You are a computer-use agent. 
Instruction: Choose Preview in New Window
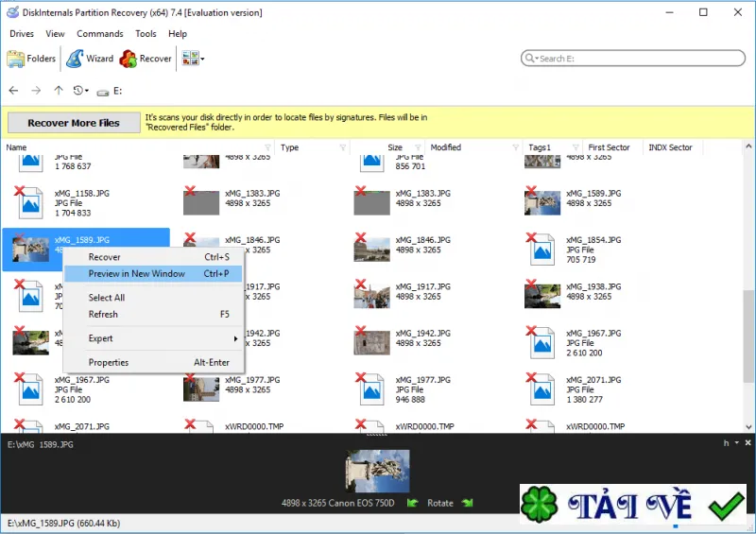(x=153, y=273)
